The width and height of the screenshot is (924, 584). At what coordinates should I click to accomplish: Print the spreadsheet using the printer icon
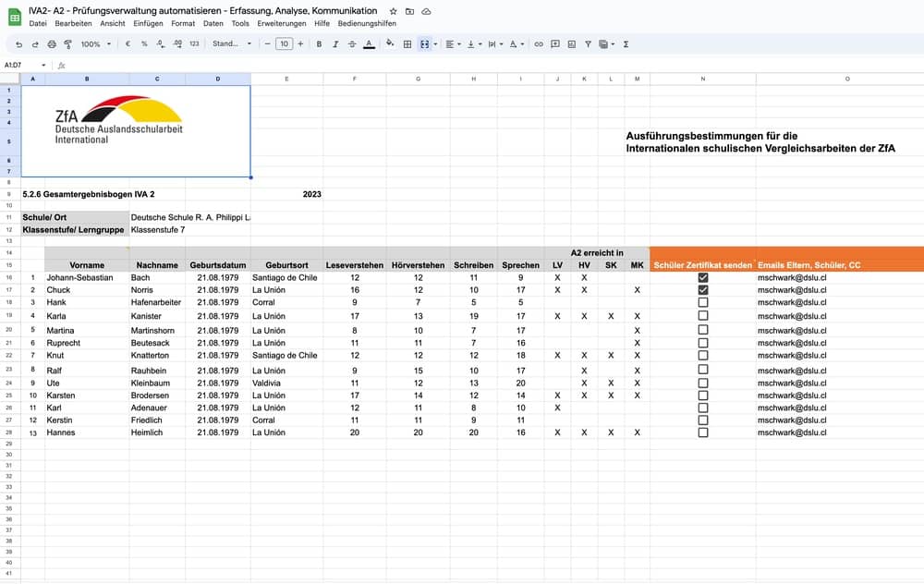[x=51, y=43]
